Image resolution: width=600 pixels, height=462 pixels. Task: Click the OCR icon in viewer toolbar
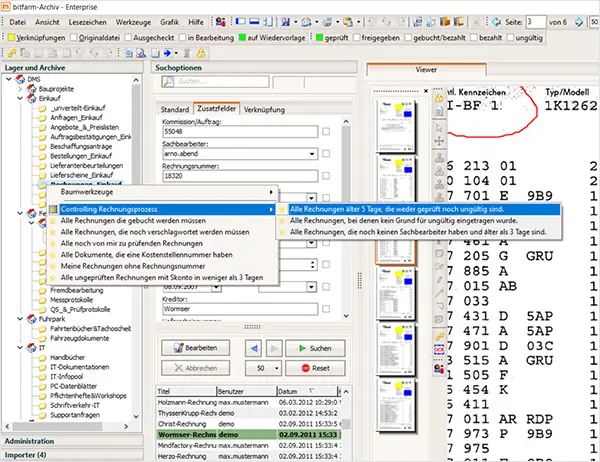439,349
